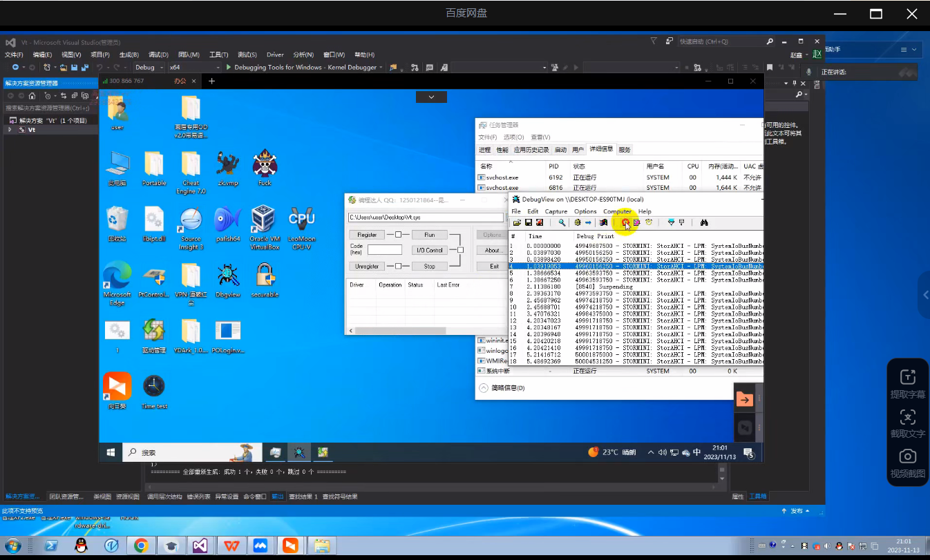
Task: Click driver path C:\Users\user\Desktop\Vt.sys field
Action: (427, 217)
